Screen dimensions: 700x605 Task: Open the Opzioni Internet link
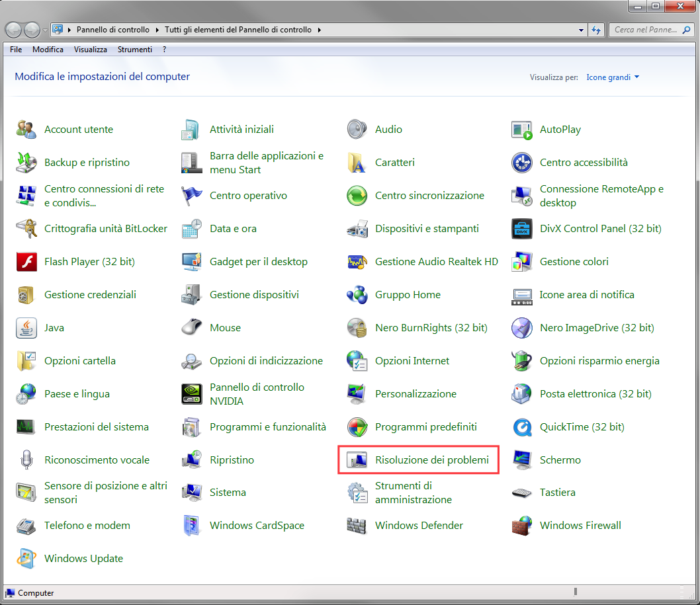412,361
